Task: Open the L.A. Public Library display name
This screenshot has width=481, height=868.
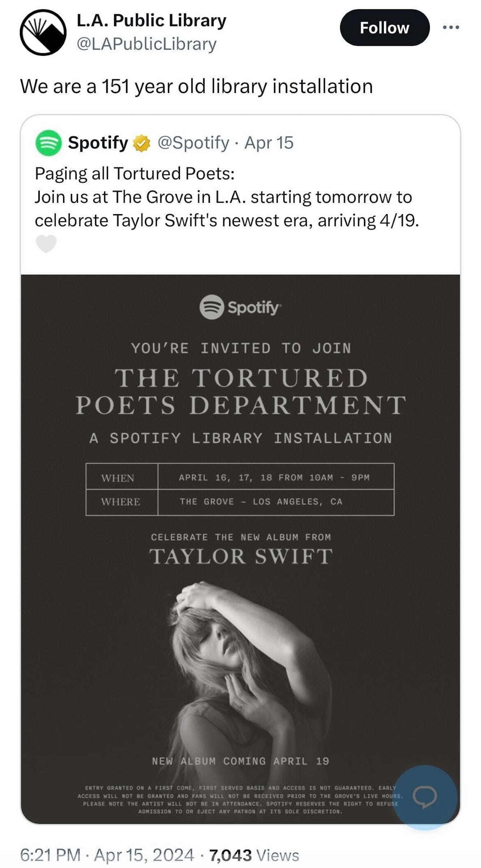Action: 151,21
